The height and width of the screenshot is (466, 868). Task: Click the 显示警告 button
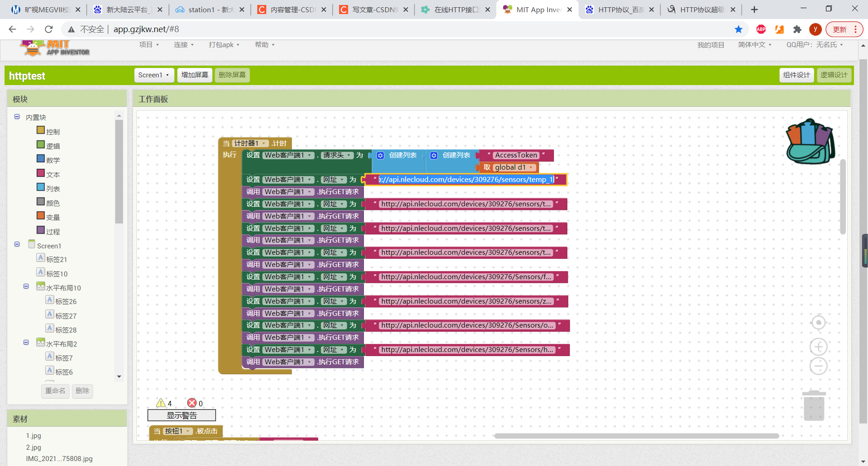pos(182,415)
